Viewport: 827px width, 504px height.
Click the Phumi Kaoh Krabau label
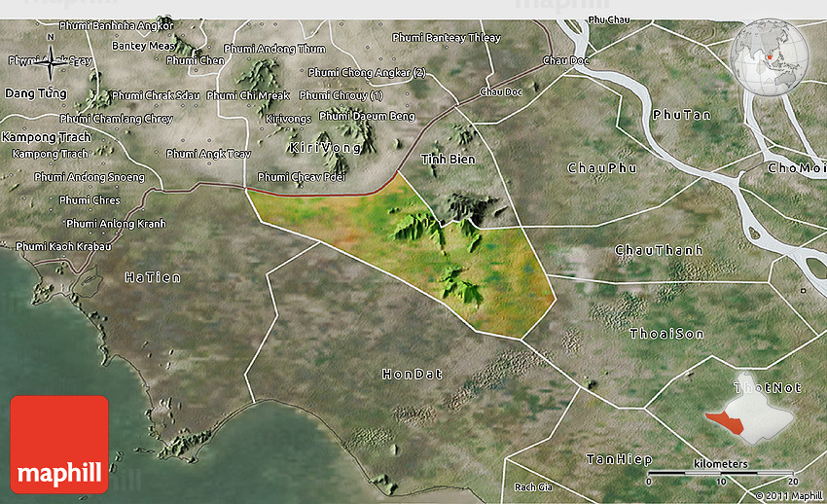coord(63,246)
